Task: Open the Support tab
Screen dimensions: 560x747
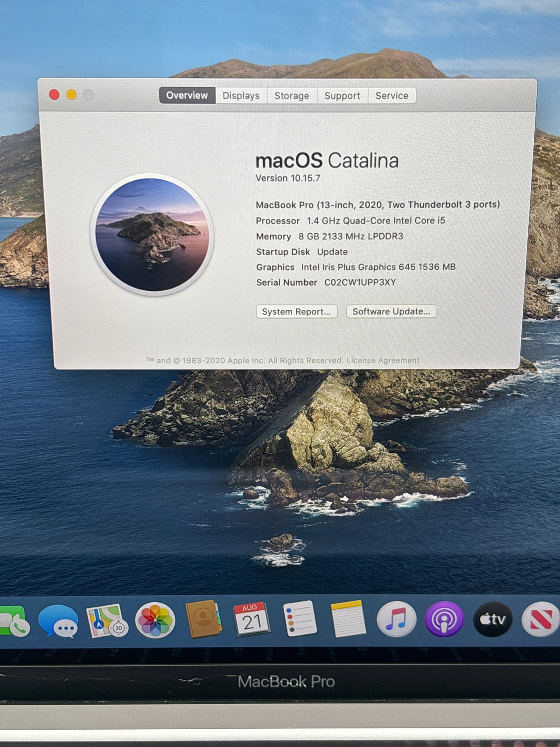Action: click(x=342, y=95)
